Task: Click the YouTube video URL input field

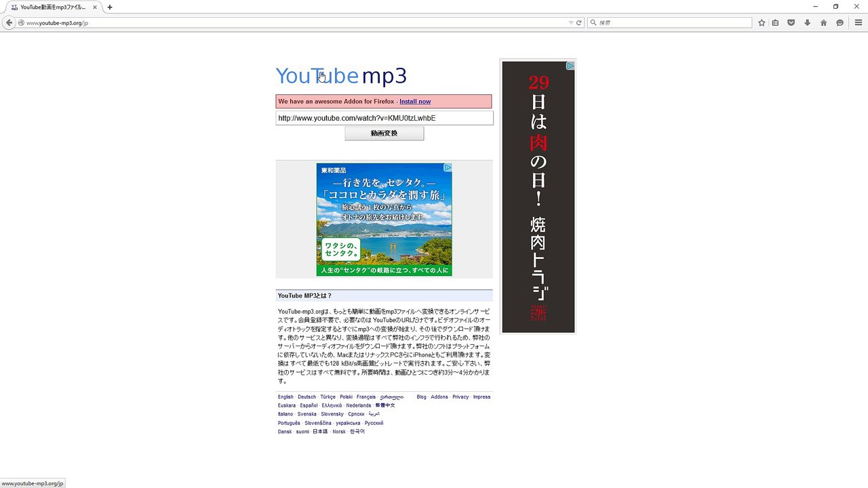Action: tap(384, 118)
